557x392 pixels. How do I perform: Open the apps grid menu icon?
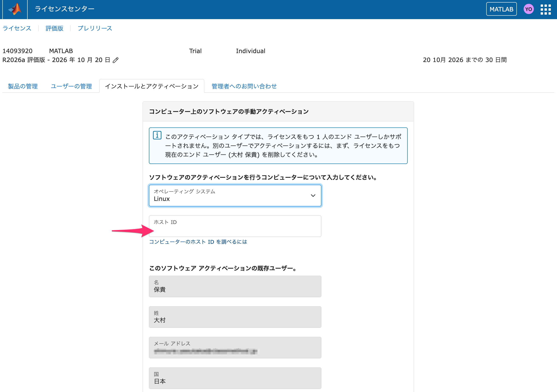(x=546, y=10)
